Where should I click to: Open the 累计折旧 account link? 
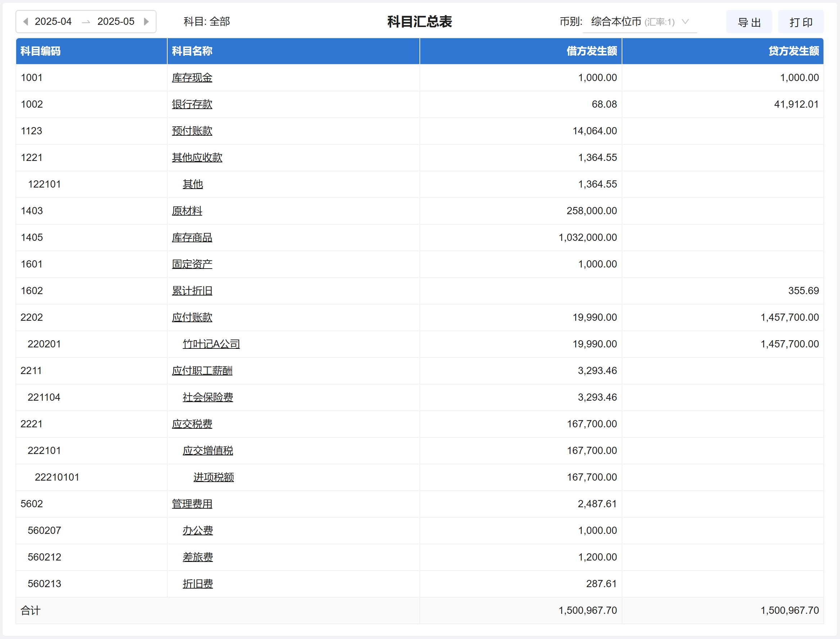coord(192,291)
